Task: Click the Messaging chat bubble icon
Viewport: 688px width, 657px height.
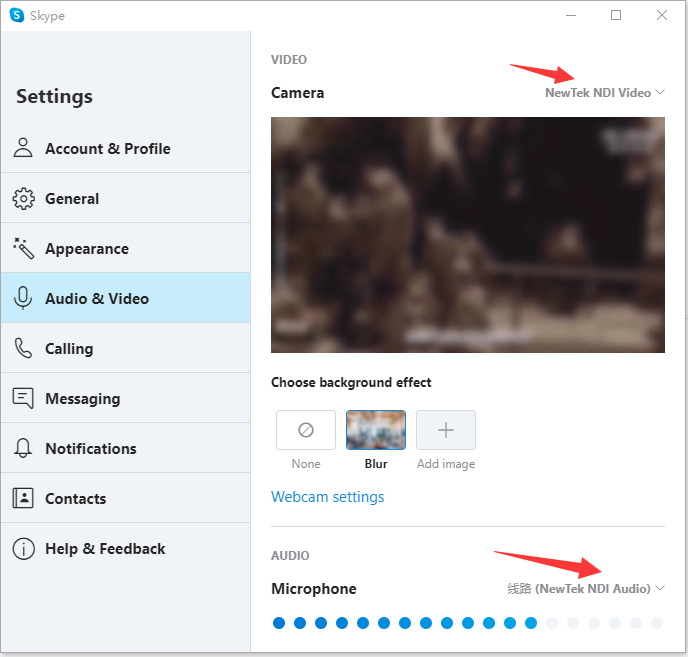Action: (23, 399)
